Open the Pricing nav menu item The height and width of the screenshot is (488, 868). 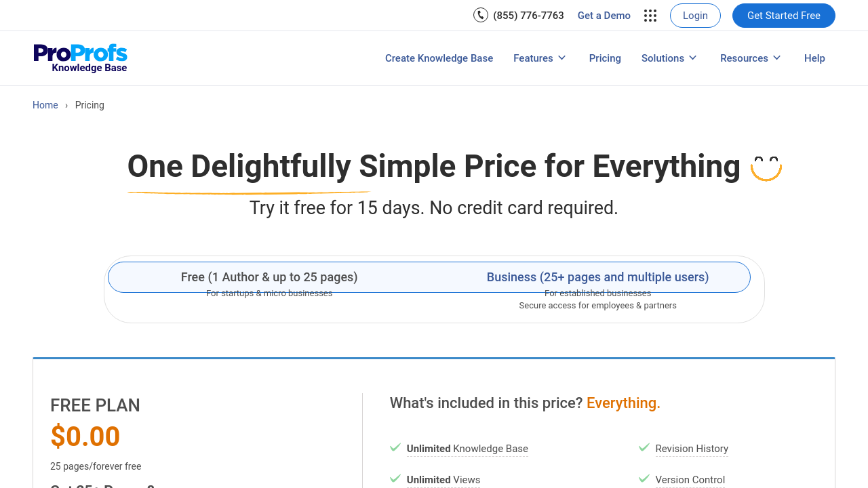(605, 58)
